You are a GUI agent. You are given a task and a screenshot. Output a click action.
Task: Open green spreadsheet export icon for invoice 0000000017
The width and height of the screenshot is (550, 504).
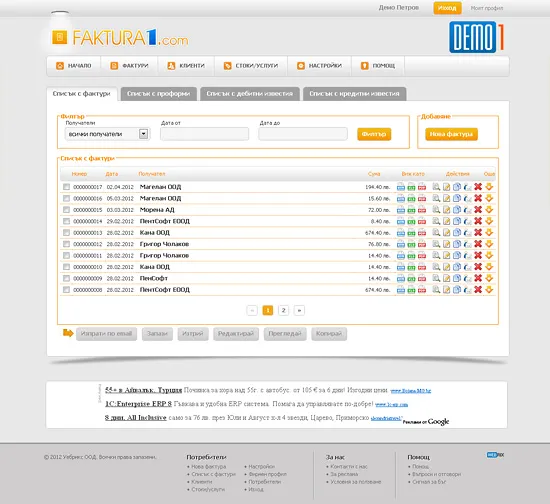coord(411,187)
